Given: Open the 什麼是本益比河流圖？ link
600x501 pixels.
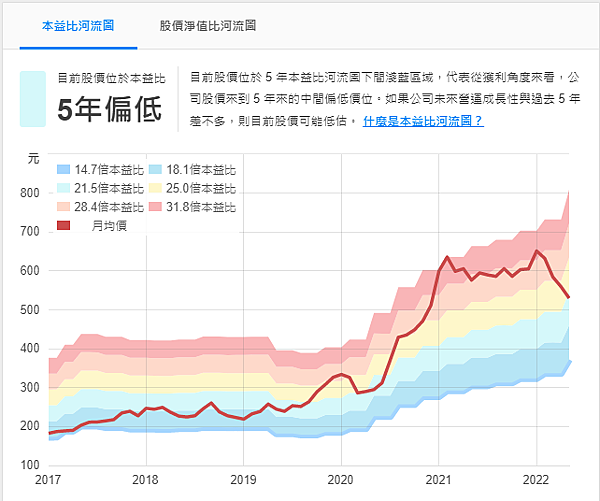Looking at the screenshot, I should pos(423,120).
